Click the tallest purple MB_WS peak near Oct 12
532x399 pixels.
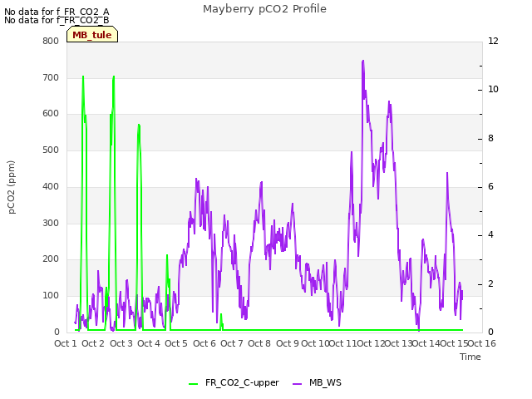363,62
